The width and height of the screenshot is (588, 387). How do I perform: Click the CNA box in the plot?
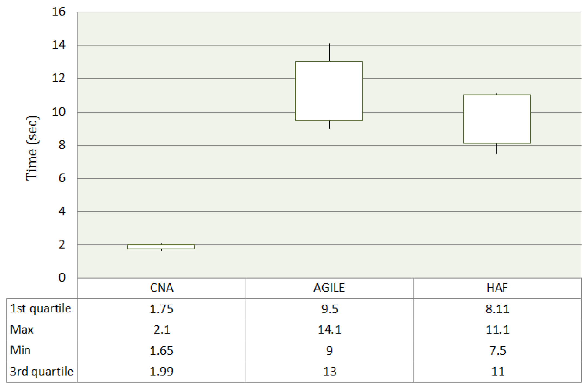click(161, 247)
